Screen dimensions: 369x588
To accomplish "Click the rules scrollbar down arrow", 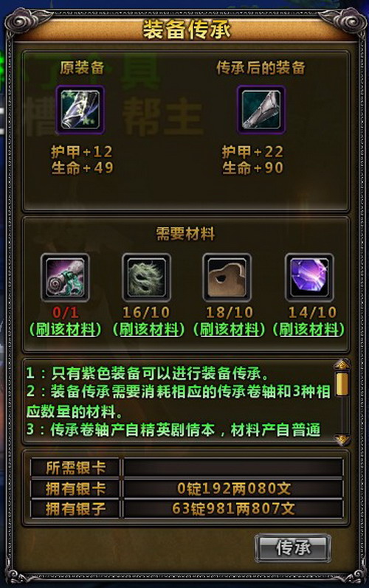I will pyautogui.click(x=342, y=439).
